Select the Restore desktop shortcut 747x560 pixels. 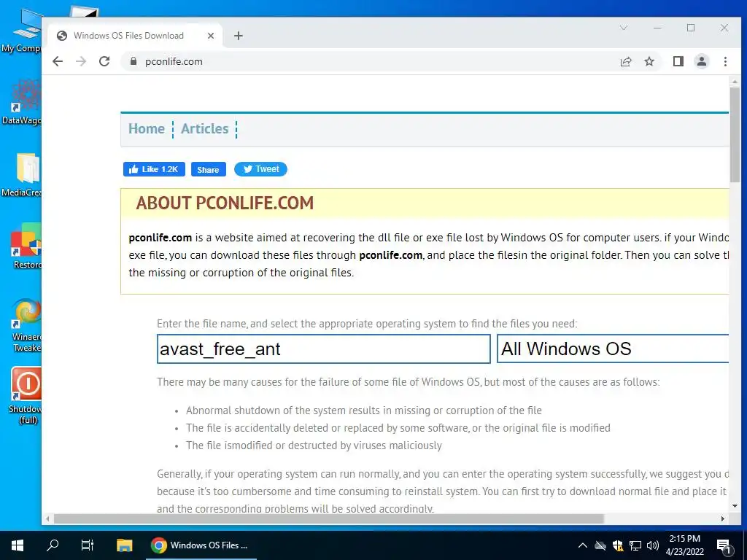(x=25, y=246)
